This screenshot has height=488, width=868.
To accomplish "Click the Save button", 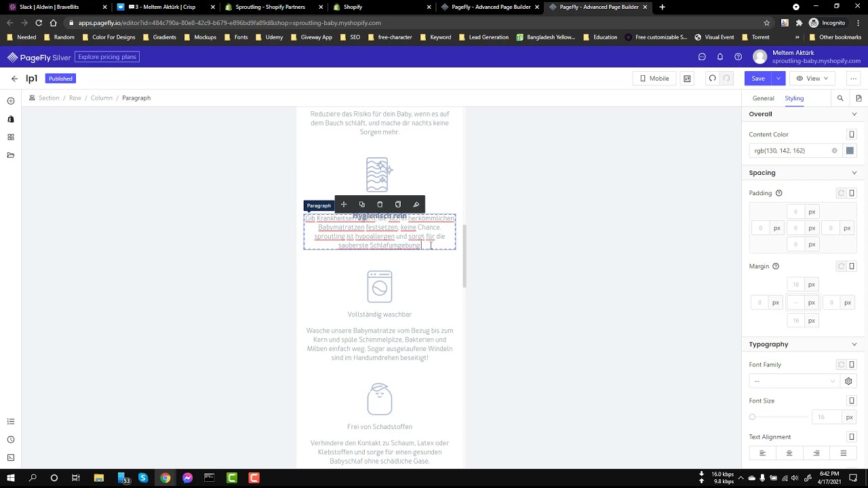I will pyautogui.click(x=758, y=79).
